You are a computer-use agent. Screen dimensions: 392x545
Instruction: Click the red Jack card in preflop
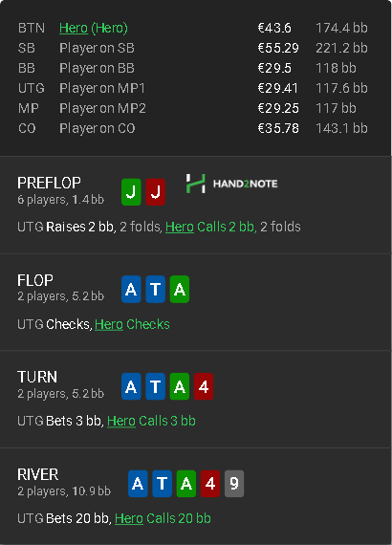click(155, 192)
